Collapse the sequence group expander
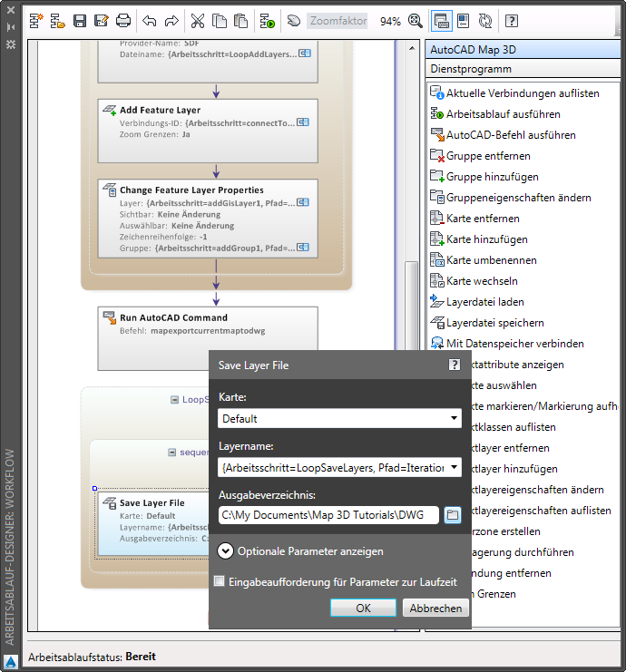The height and width of the screenshot is (672, 626). [172, 453]
